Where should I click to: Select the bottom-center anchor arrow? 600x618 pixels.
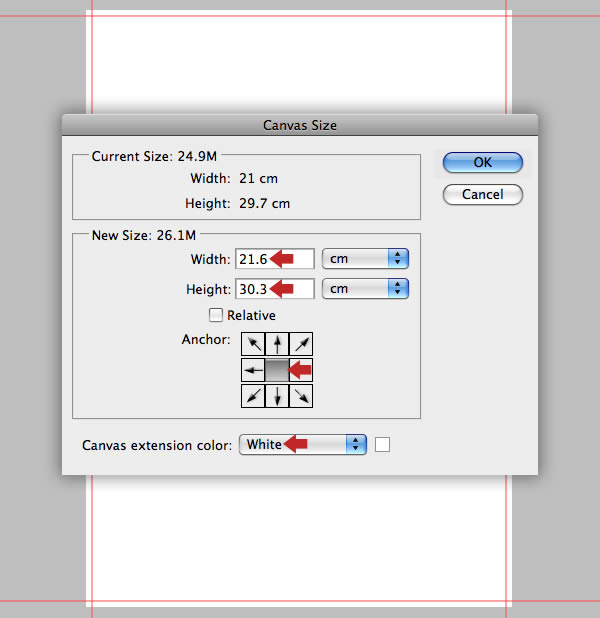[x=277, y=396]
